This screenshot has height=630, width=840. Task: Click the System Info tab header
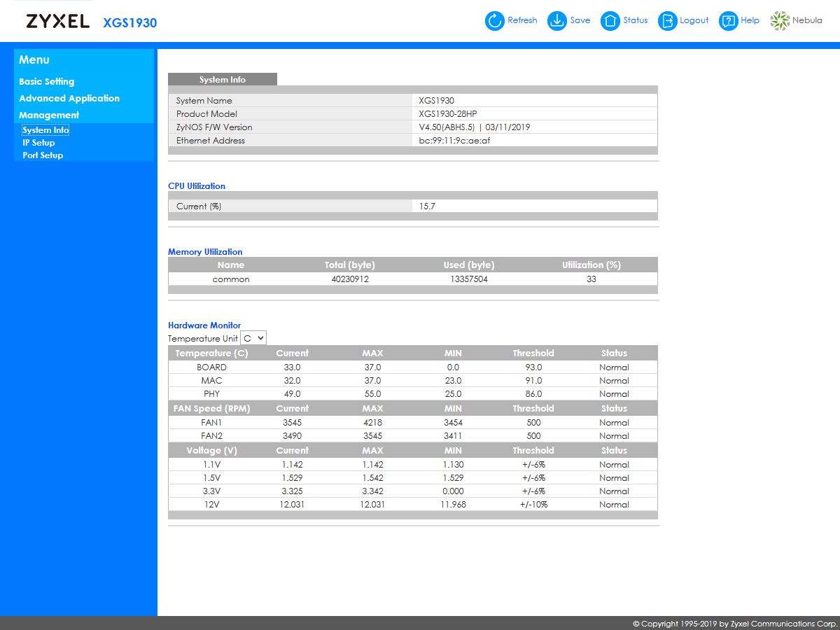coord(223,80)
